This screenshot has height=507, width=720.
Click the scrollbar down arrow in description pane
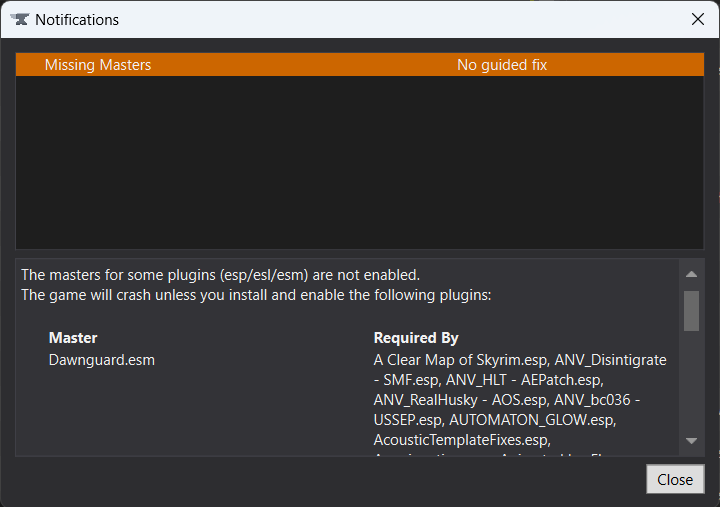pos(691,440)
